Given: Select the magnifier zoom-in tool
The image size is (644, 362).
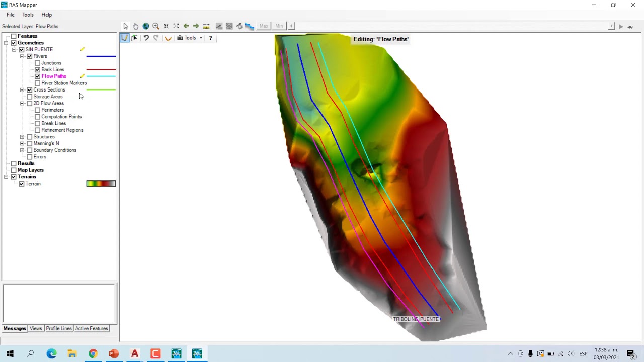Looking at the screenshot, I should point(156,26).
